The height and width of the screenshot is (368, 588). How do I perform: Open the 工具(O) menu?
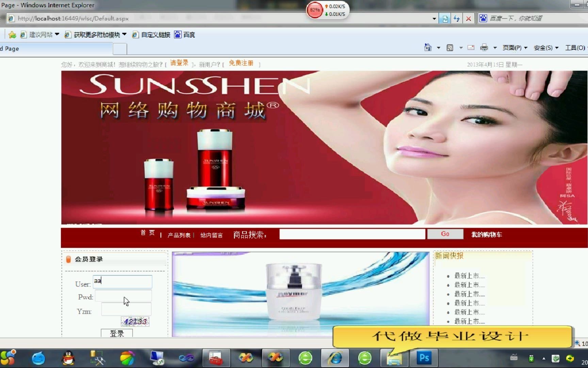tap(576, 48)
